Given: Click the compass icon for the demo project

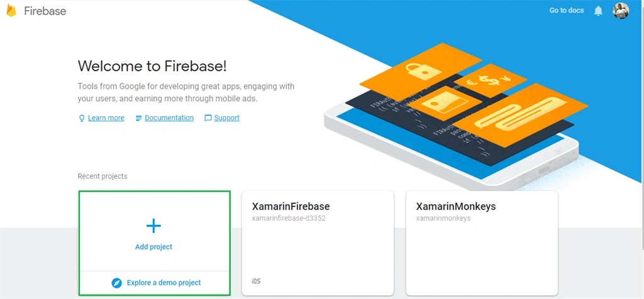Looking at the screenshot, I should 116,283.
